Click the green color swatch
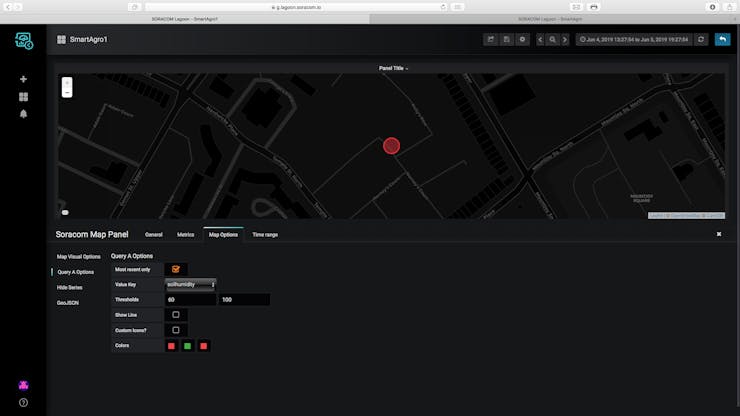 (x=187, y=346)
